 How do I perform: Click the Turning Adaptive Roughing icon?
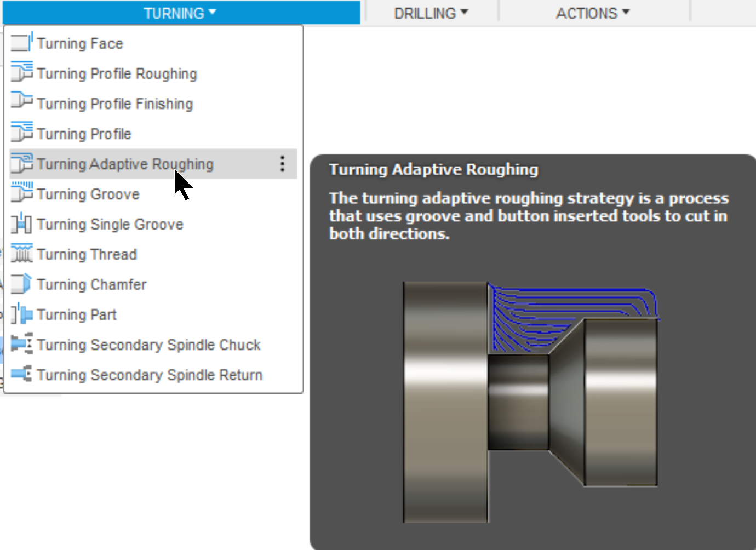[x=22, y=163]
